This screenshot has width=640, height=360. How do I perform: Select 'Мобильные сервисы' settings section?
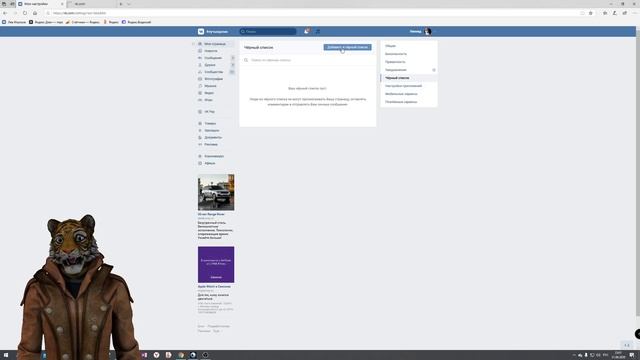409,94
